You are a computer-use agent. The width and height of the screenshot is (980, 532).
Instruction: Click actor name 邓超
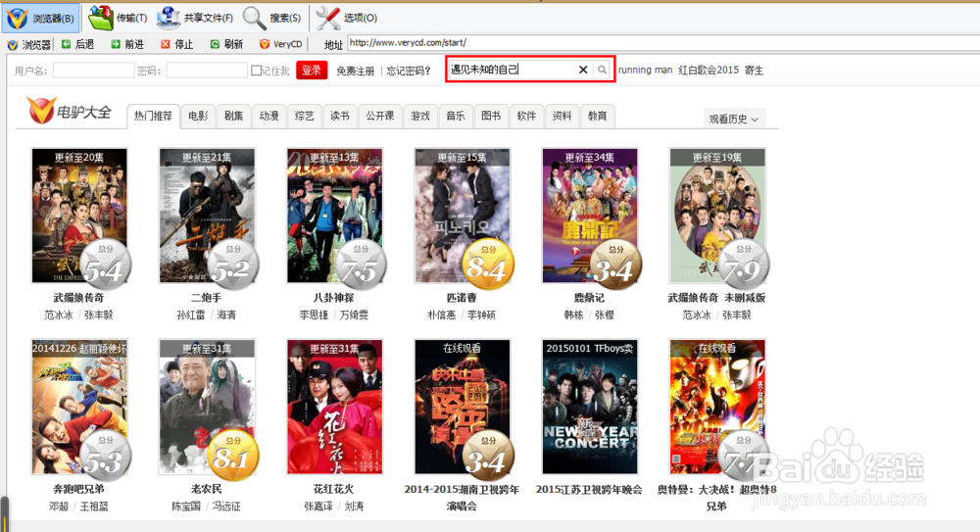58,507
